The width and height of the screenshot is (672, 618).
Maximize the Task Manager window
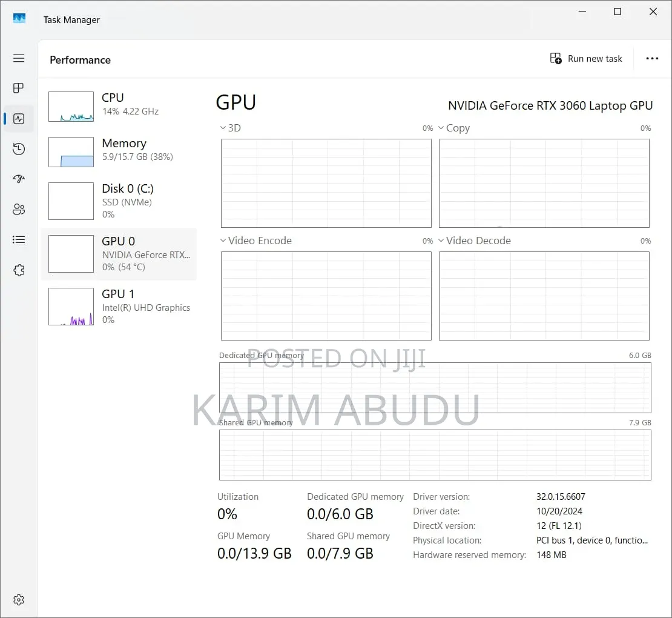point(617,12)
